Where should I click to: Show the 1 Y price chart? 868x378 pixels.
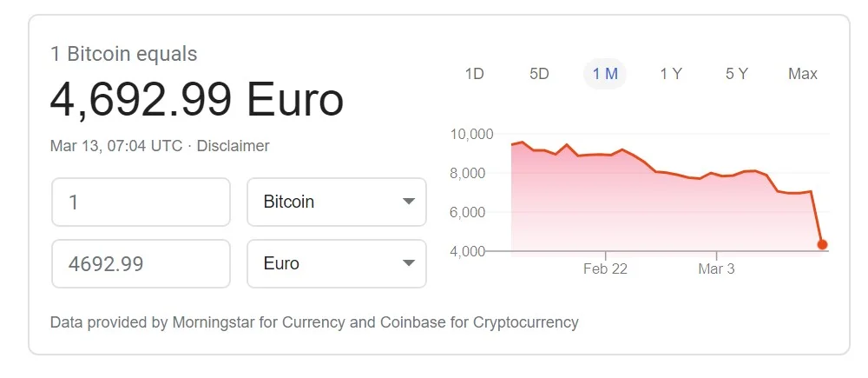[x=671, y=74]
